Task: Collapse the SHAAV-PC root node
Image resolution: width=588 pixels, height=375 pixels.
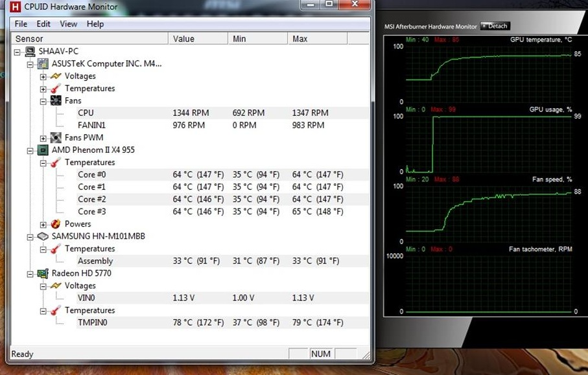Action: (x=18, y=52)
